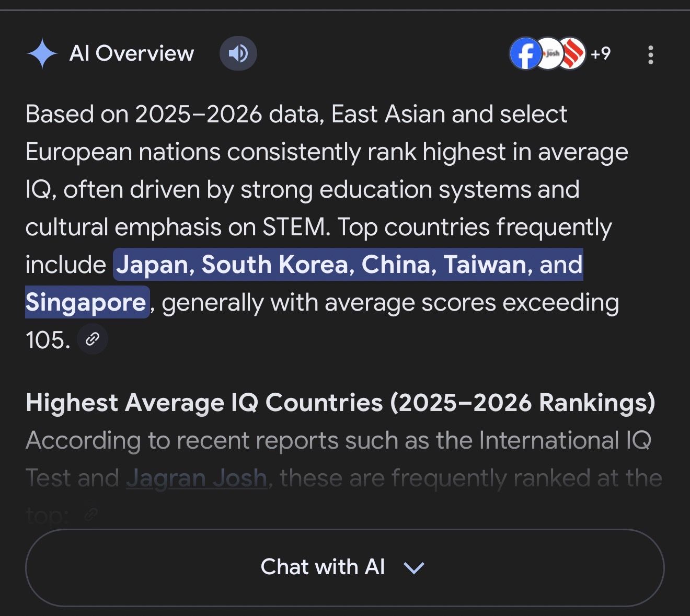Click the highlighted word "Singapore"
The width and height of the screenshot is (690, 616).
87,302
